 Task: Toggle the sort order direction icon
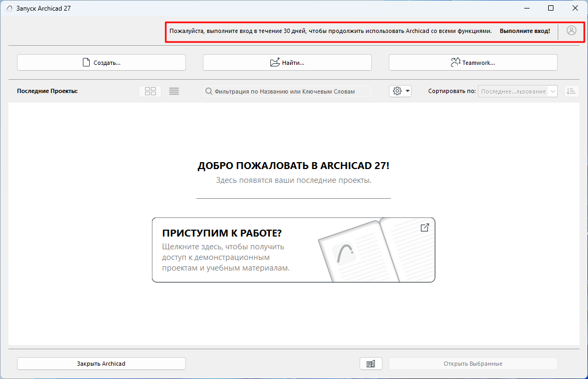tap(572, 91)
